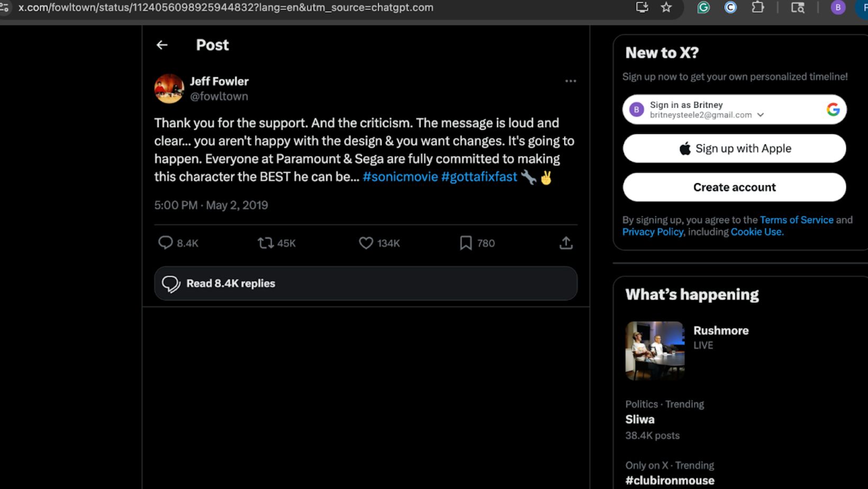This screenshot has width=868, height=489.
Task: Click the repost icon showing 45K
Action: click(266, 243)
